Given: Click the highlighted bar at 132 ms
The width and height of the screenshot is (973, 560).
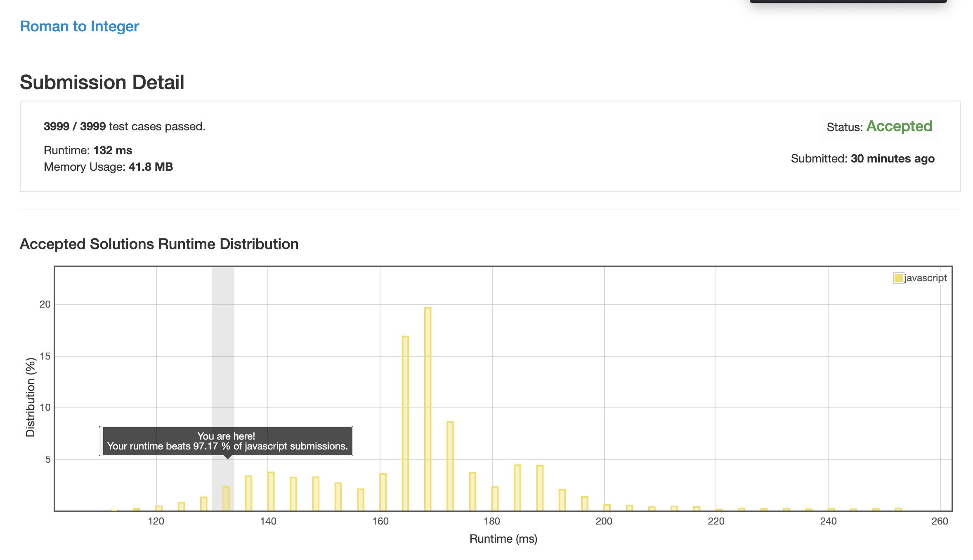Looking at the screenshot, I should [226, 499].
